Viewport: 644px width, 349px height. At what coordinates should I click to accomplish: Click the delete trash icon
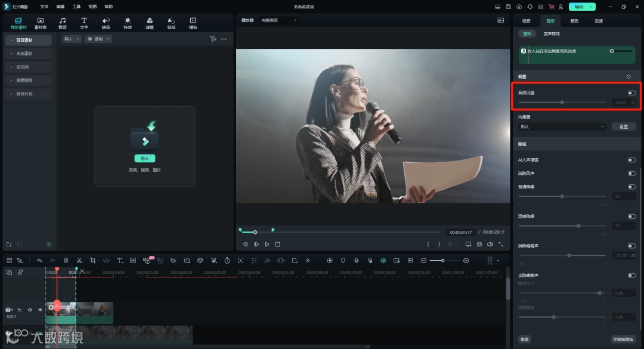pyautogui.click(x=66, y=261)
